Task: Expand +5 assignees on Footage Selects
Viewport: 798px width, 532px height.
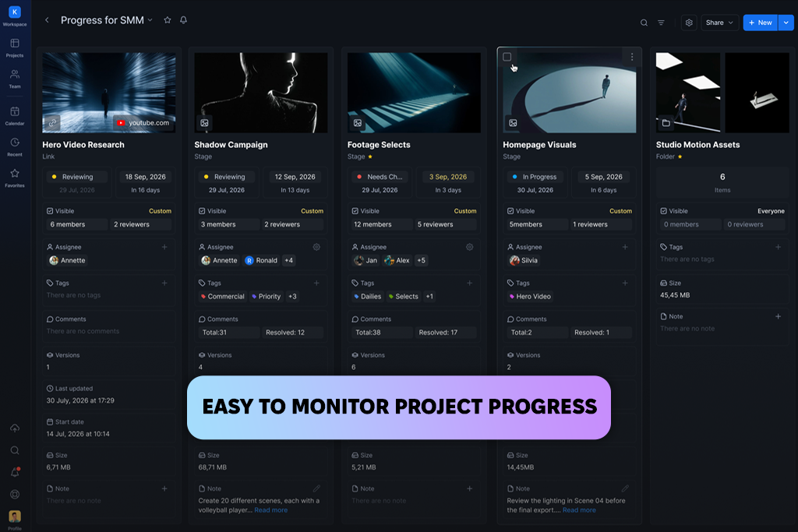Action: (422, 260)
